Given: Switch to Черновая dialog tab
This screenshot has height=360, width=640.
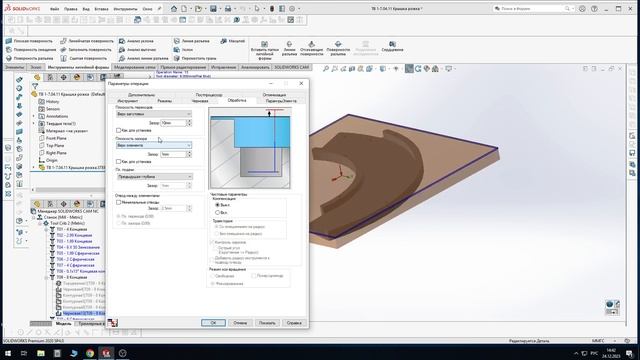Looking at the screenshot, I should 200,101.
